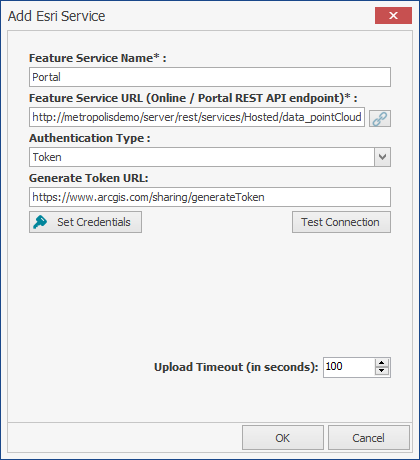The width and height of the screenshot is (420, 460).
Task: Increase the upload timeout with the up arrow
Action: (x=382, y=363)
